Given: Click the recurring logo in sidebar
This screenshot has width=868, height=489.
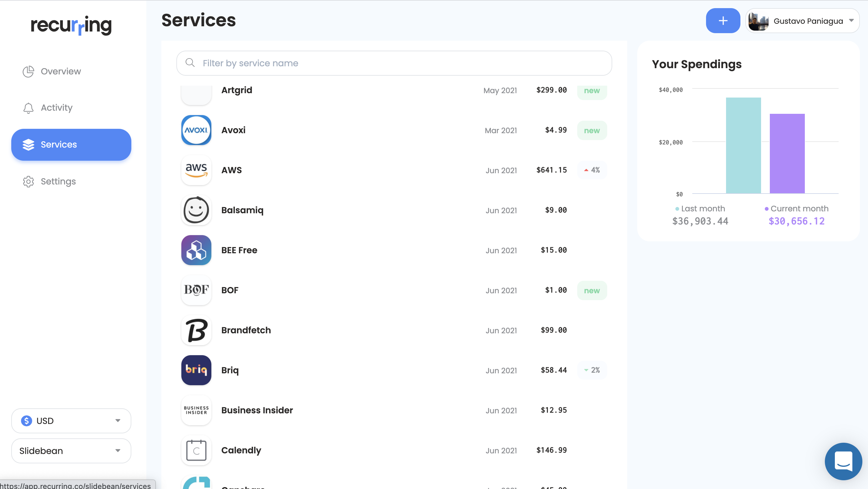Looking at the screenshot, I should 71,25.
